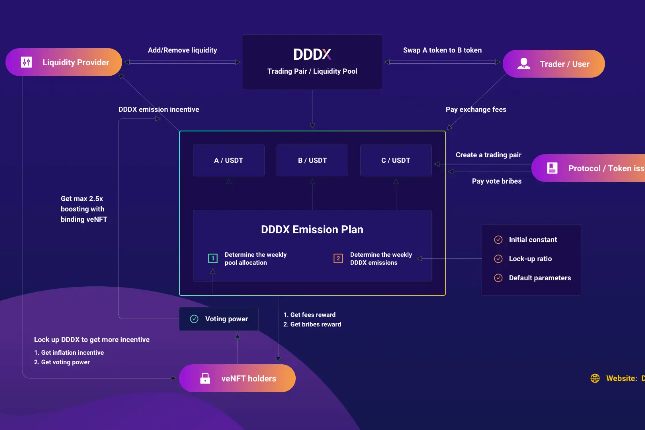Click the DDDX logo
Viewport: 645px width, 430px height.
(x=312, y=54)
